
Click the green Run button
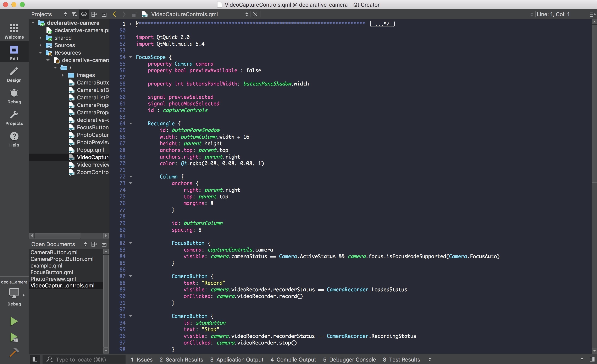pos(14,321)
